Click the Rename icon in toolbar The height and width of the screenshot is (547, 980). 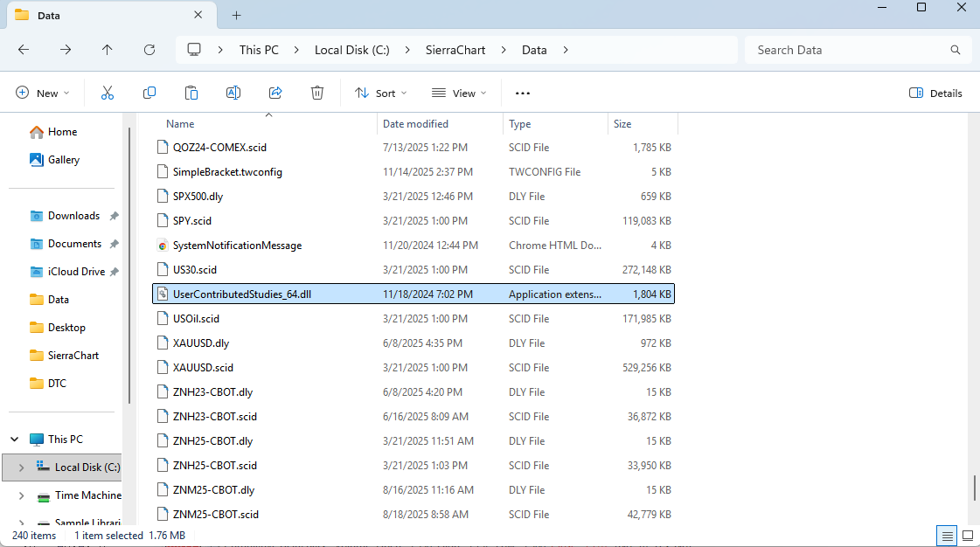[x=233, y=93]
